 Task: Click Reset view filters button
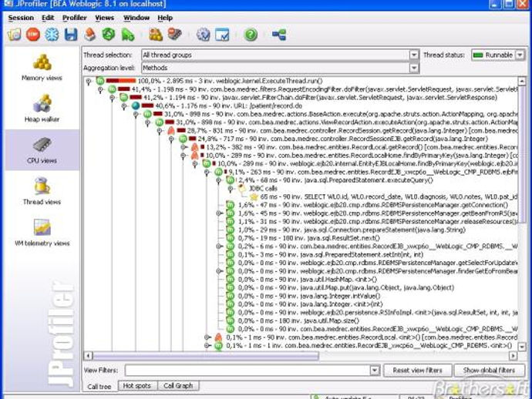418,370
